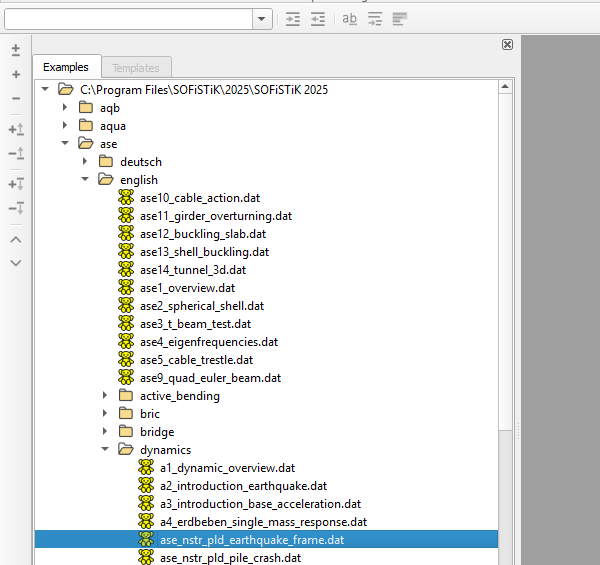
Task: Click the 'ab' underlined text toolbar icon
Action: [349, 19]
